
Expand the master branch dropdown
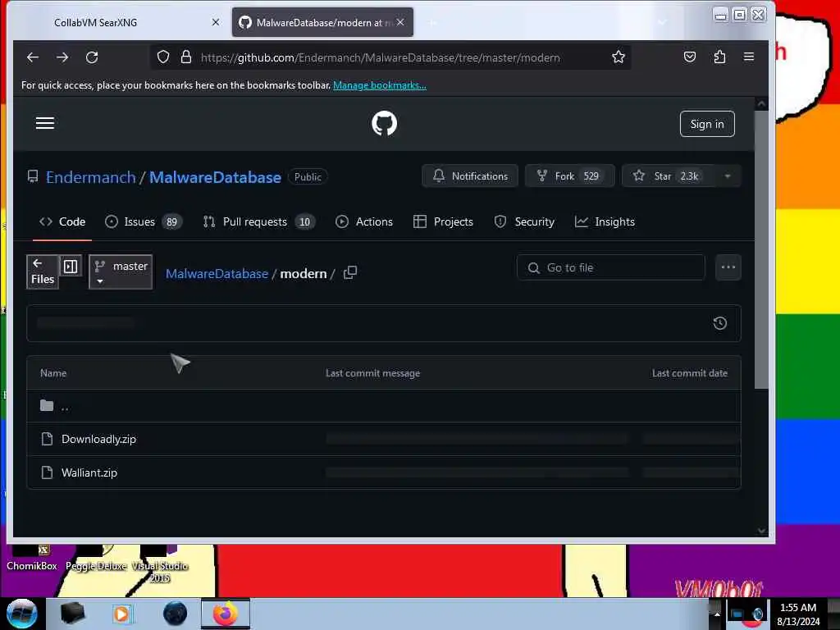(121, 272)
